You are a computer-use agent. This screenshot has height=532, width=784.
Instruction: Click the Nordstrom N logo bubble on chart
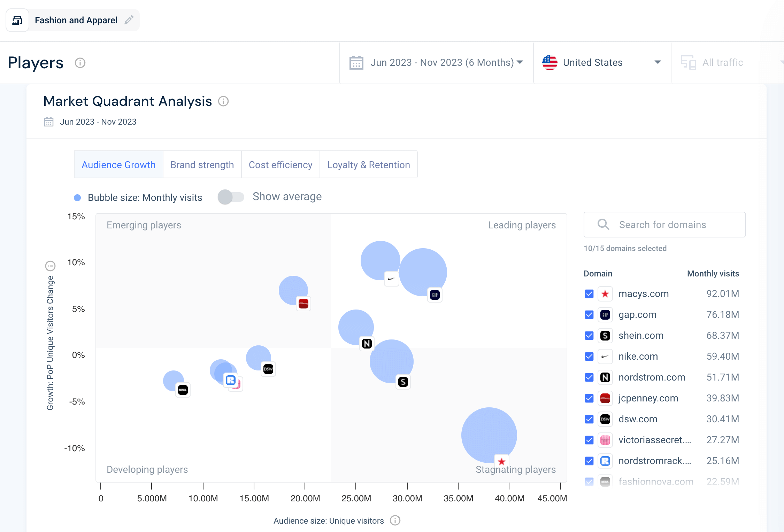(x=367, y=344)
